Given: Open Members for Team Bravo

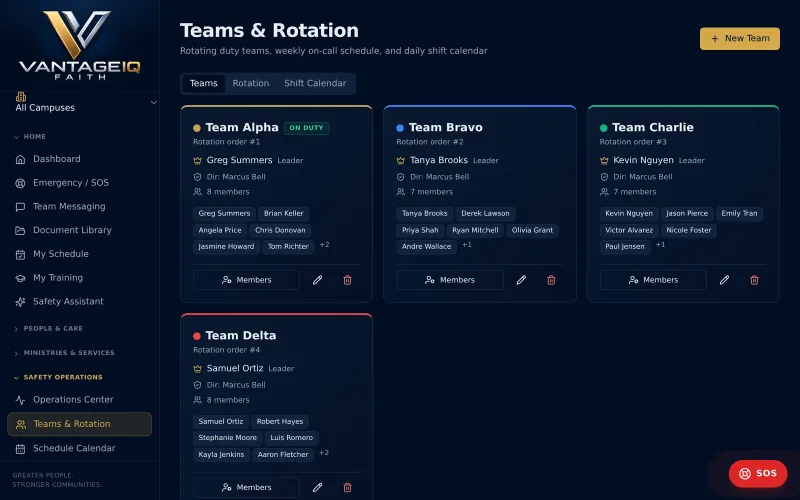Looking at the screenshot, I should pos(450,280).
